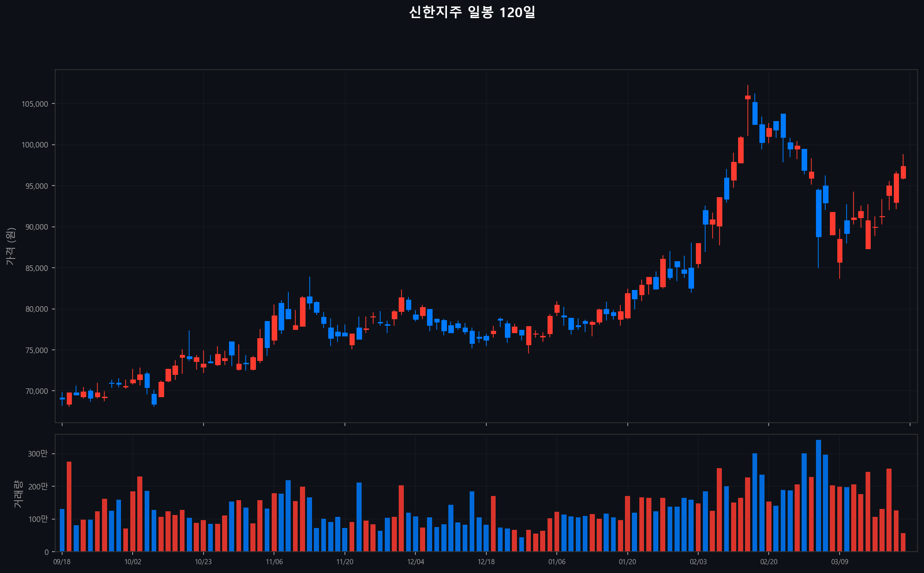The height and width of the screenshot is (573, 924).
Task: Select the 03/09 date label
Action: tap(839, 562)
